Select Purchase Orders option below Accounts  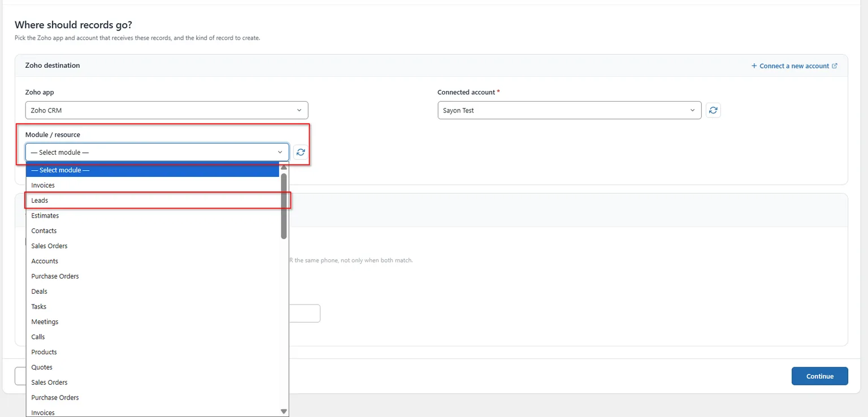click(x=153, y=276)
